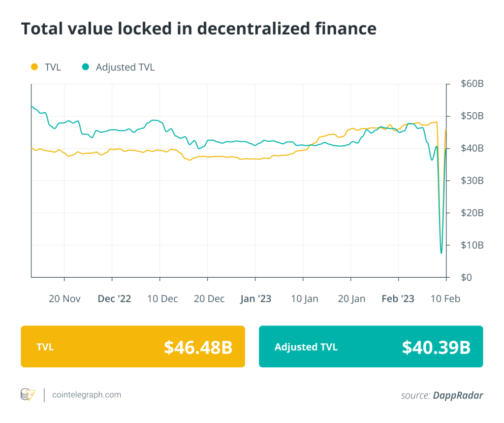Select the 10 Feb date marker
This screenshot has height=423, width=504.
444,299
